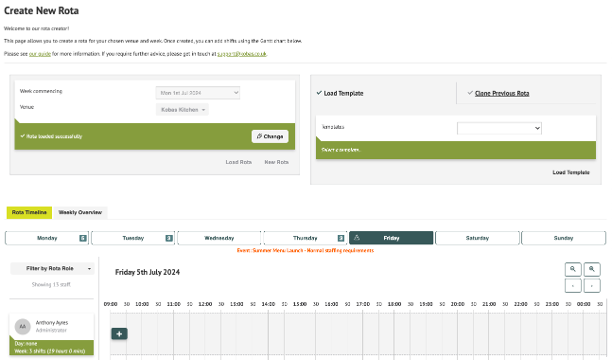Click Anthony Ayres staff name
Screen dimensions: 612x360
52,323
